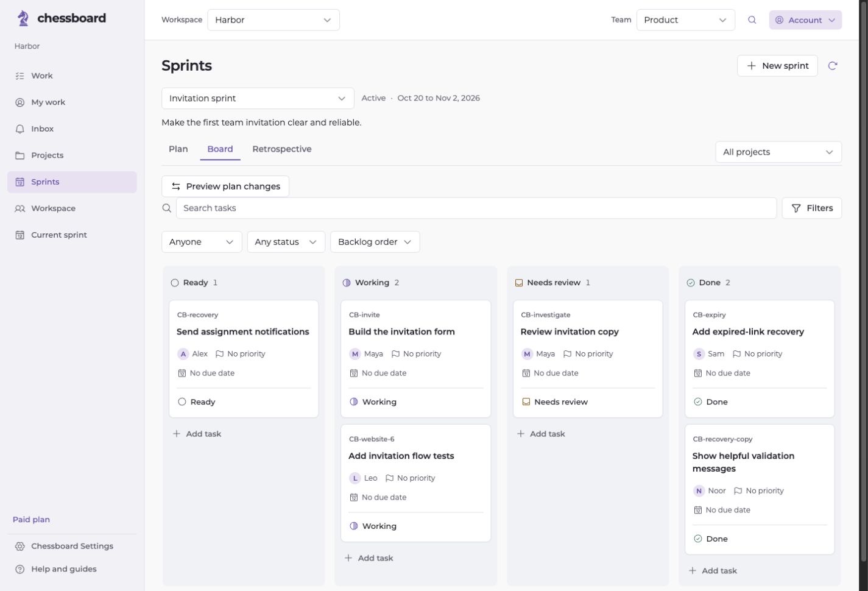Click due date calendar icon on Build the invitation form

pos(353,373)
